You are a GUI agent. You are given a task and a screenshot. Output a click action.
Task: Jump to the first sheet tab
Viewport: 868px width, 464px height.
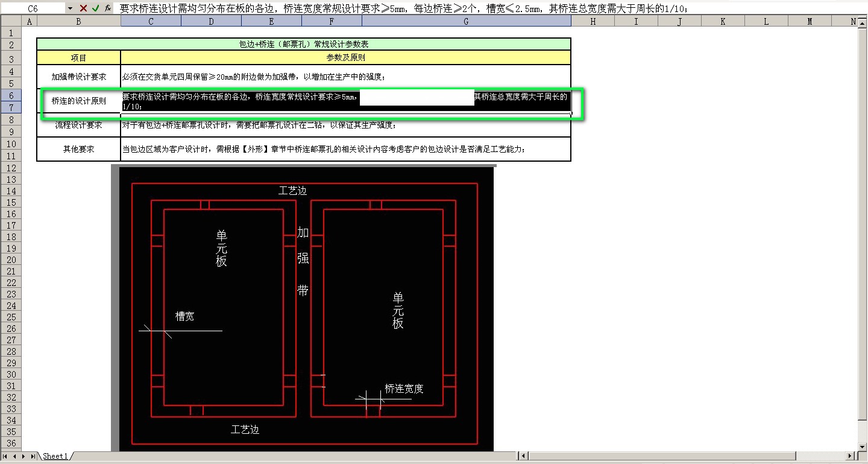[5, 456]
